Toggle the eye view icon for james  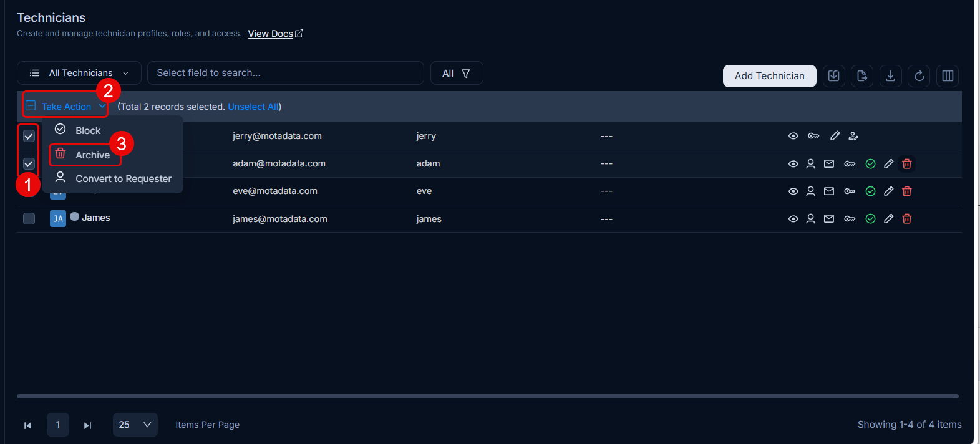[x=793, y=219]
